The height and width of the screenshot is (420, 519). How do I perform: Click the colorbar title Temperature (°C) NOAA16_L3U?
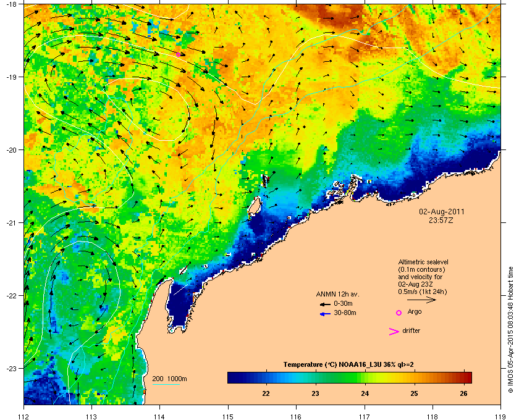point(348,365)
